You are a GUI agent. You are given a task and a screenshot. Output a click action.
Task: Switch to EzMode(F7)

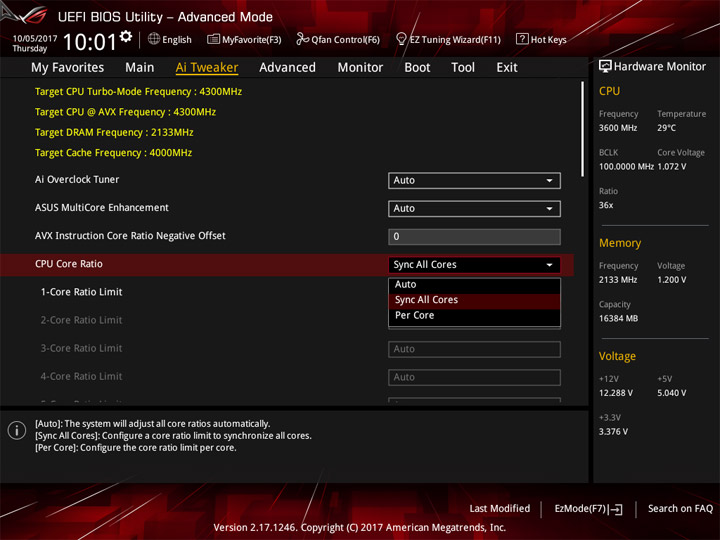tap(588, 509)
